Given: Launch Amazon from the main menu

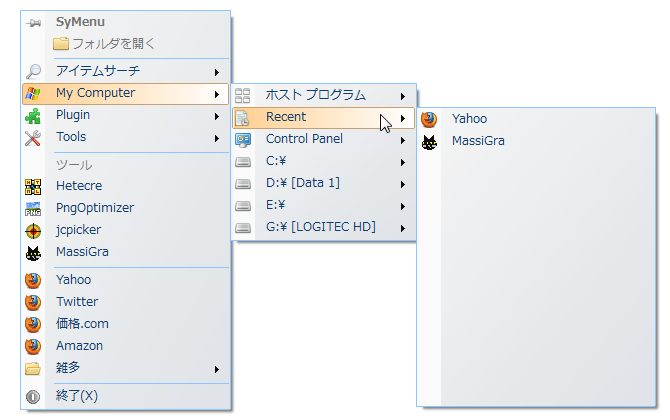Looking at the screenshot, I should pyautogui.click(x=126, y=346).
